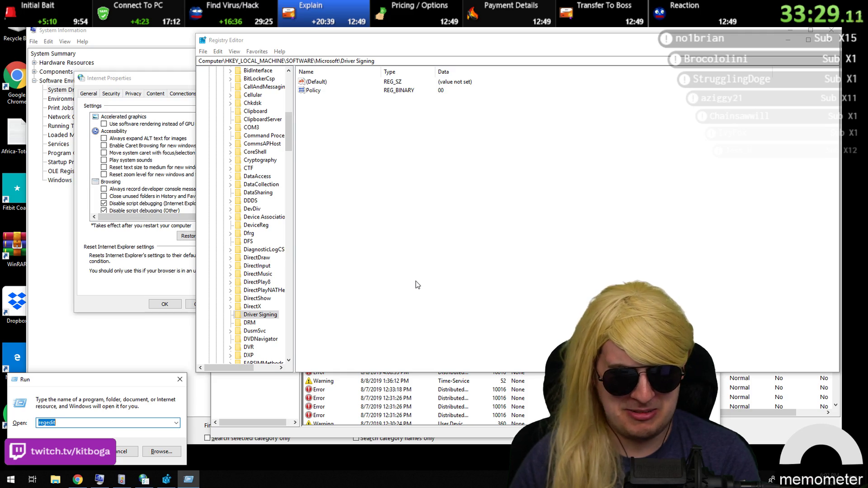The width and height of the screenshot is (868, 488).
Task: Expand Components in System Information tree
Action: (34, 72)
